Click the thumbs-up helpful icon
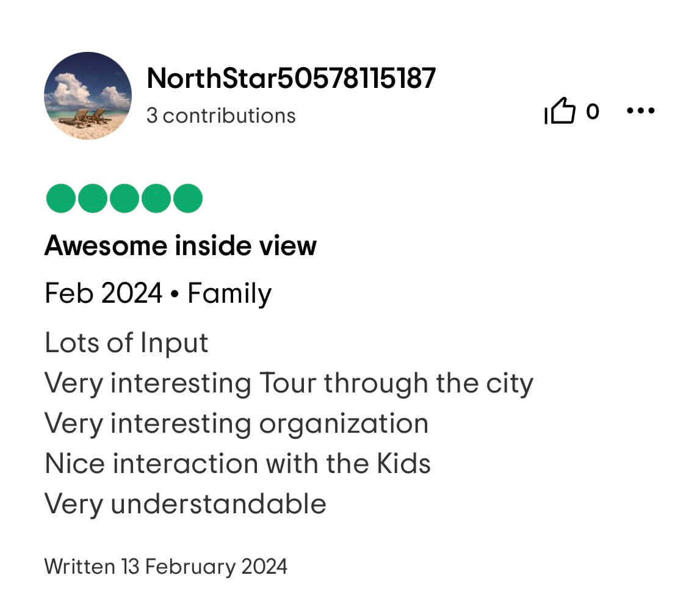Screen dimensions: 700x589 pos(560,112)
